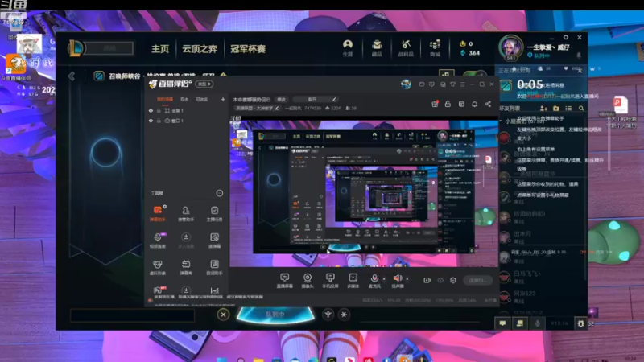The height and width of the screenshot is (362, 644).
Task: Toggle the 麦克风 microphone in 直播伴侣
Action: pos(374,281)
